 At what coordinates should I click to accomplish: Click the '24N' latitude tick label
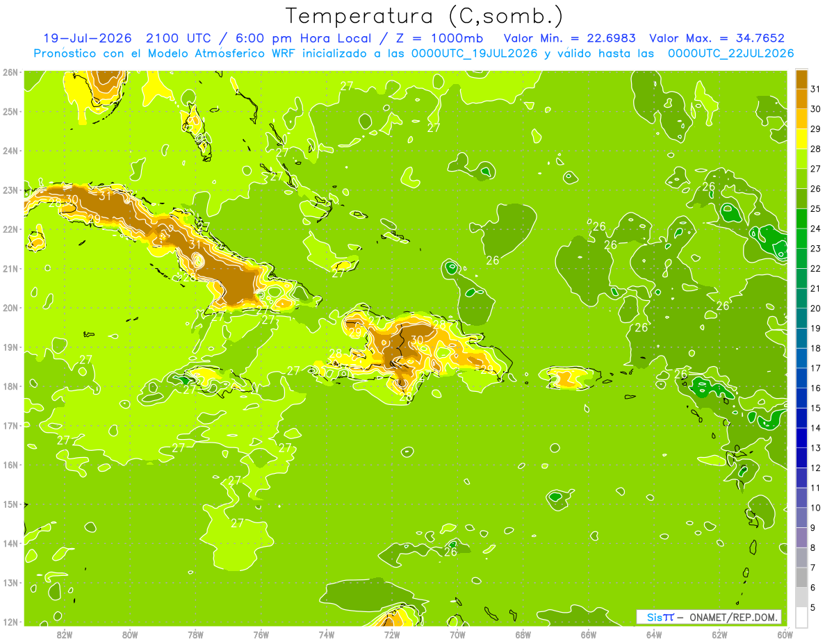coord(10,151)
